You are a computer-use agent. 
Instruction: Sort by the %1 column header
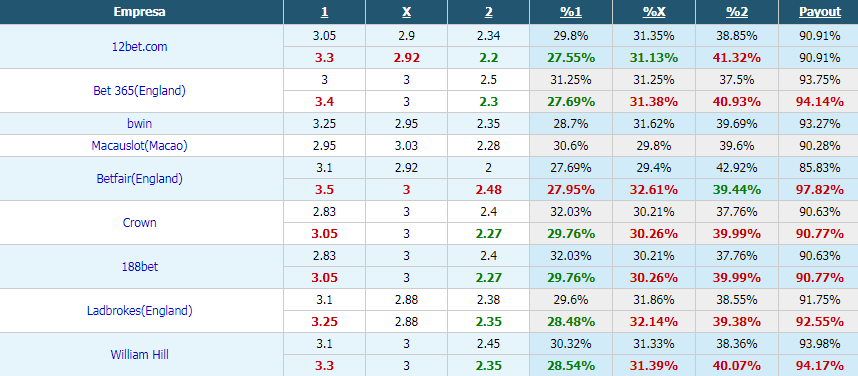[571, 11]
